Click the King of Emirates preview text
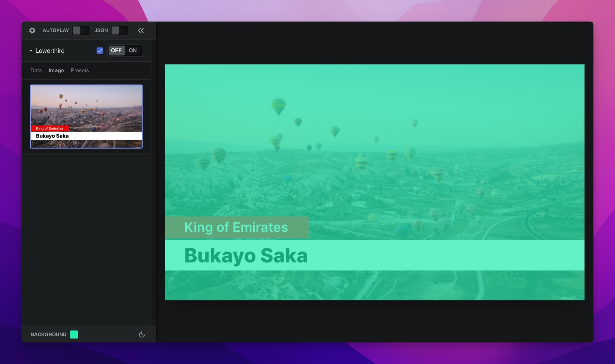615x364 pixels. pyautogui.click(x=236, y=227)
